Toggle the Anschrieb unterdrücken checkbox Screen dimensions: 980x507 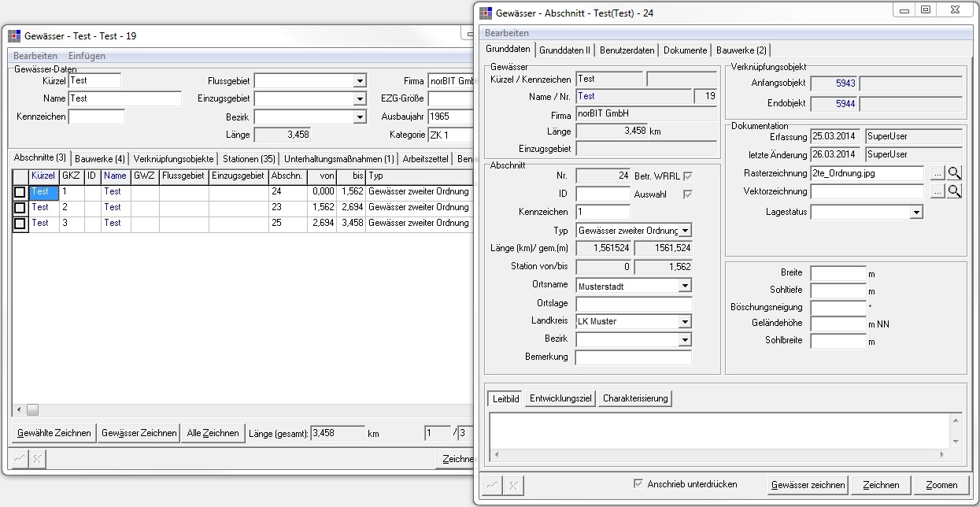coord(638,483)
